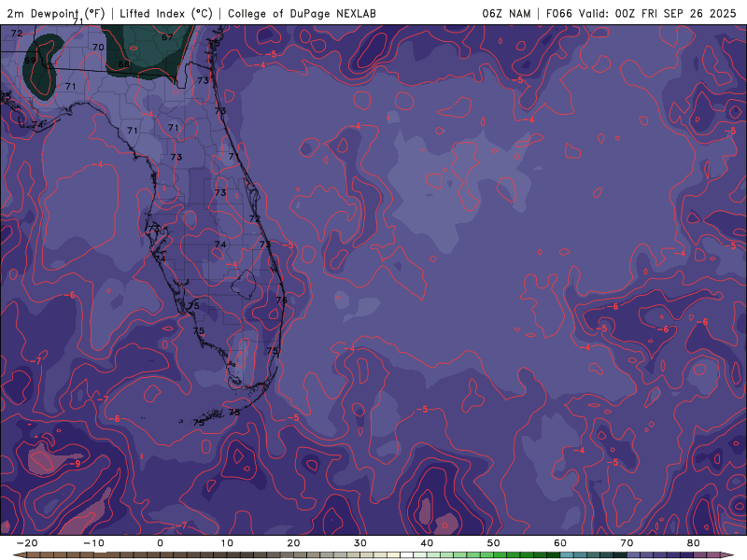Viewport: 747px width, 560px height.
Task: Click the '2m Dewpoint (°F)' title text
Action: (56, 13)
